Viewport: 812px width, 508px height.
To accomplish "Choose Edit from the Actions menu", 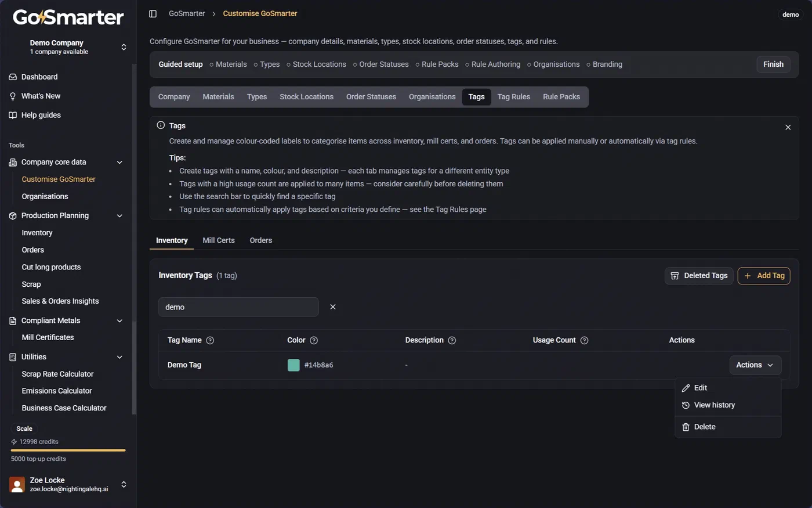I will click(x=728, y=388).
